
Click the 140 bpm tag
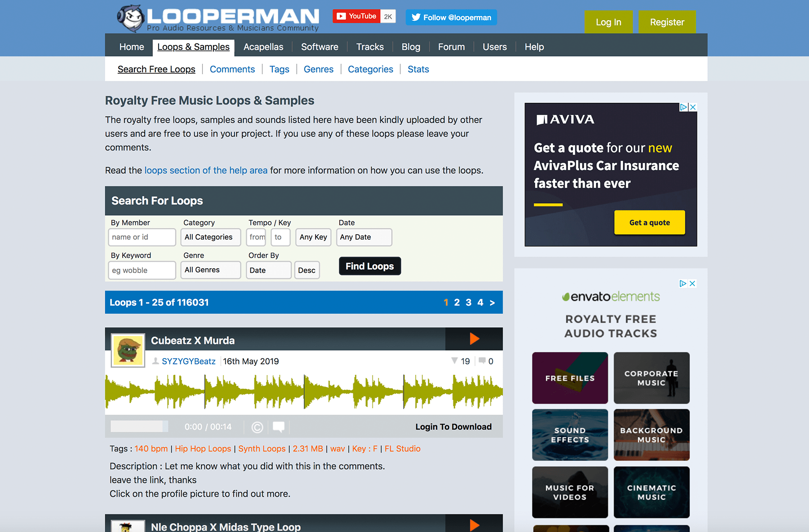click(151, 449)
